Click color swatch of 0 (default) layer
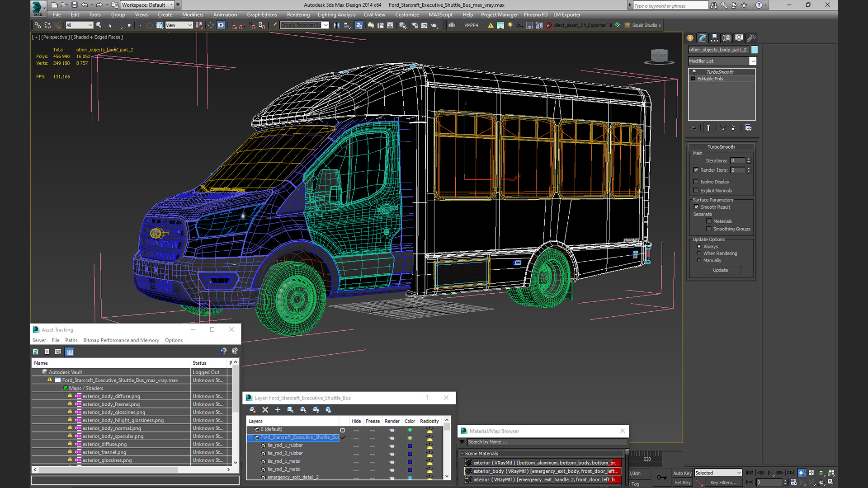 coord(410,430)
